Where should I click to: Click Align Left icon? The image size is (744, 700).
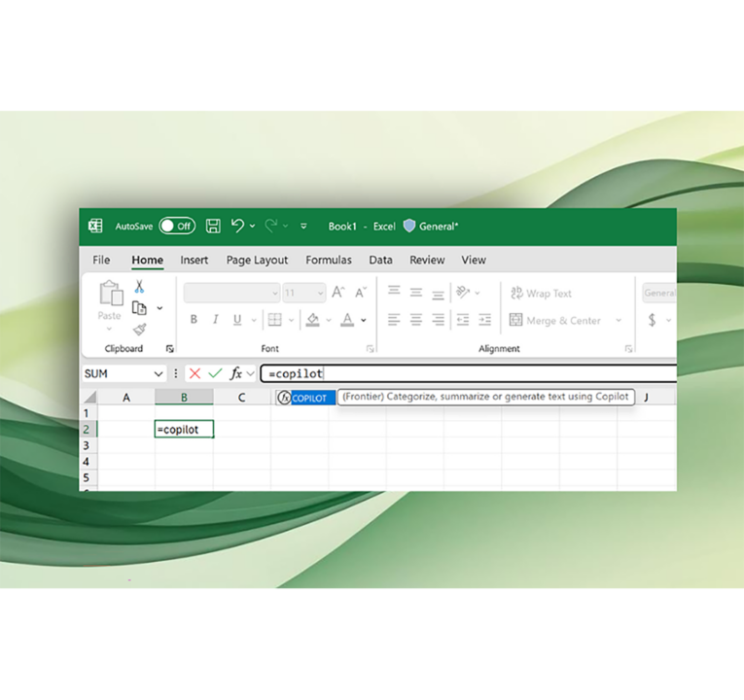pyautogui.click(x=394, y=320)
